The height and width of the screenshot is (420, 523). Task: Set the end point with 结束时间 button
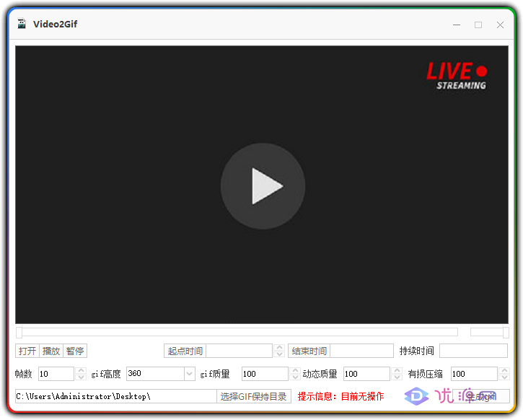coord(309,351)
